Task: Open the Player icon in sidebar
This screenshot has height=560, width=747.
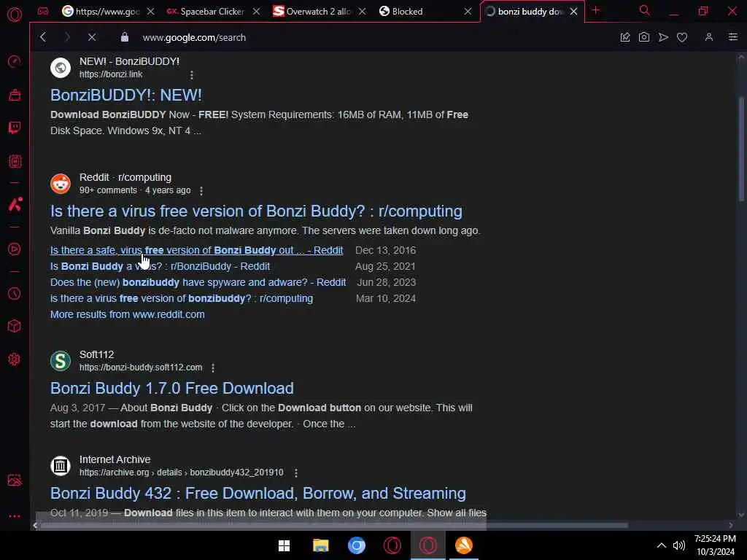Action: [x=15, y=249]
